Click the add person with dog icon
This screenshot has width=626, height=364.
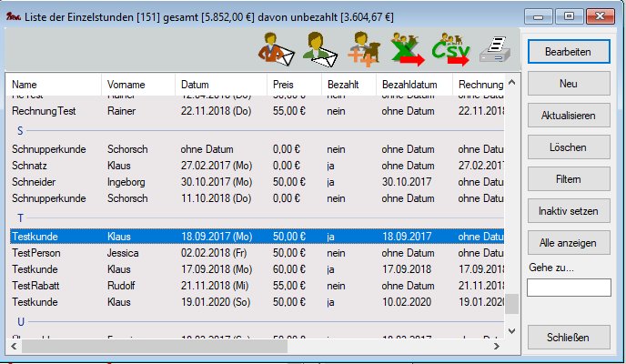pos(364,48)
